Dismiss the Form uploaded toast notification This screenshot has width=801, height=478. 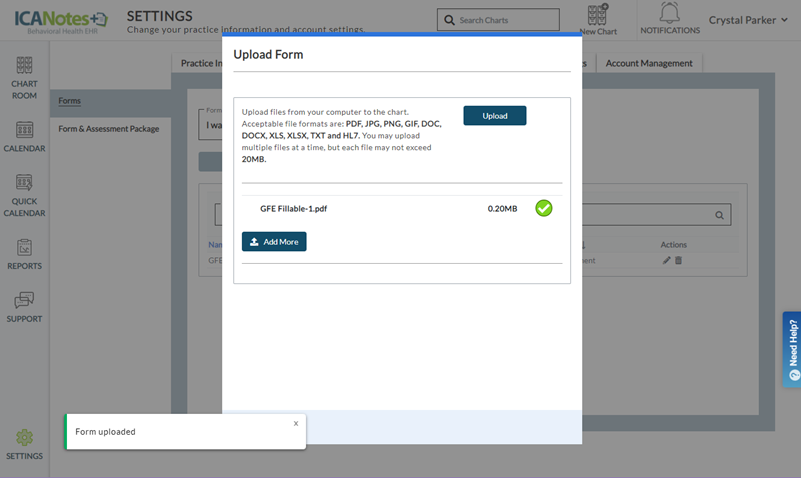pyautogui.click(x=296, y=423)
